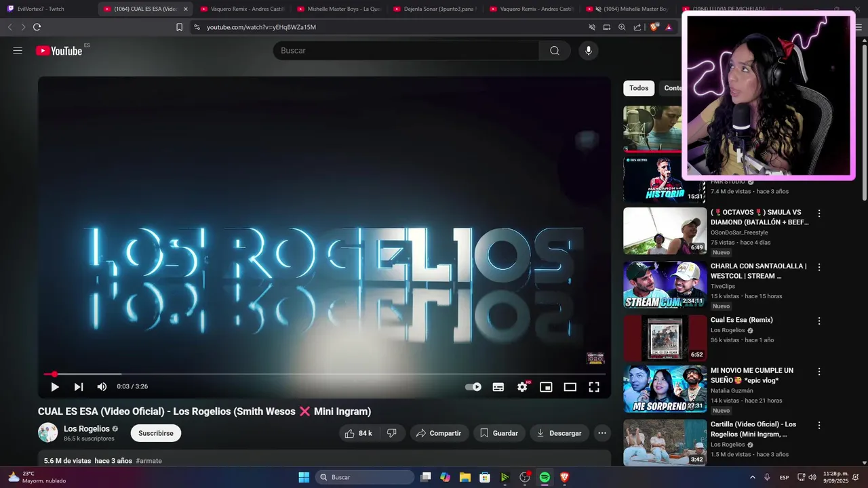Open the Windows Start menu
This screenshot has width=868, height=488.
point(304,477)
